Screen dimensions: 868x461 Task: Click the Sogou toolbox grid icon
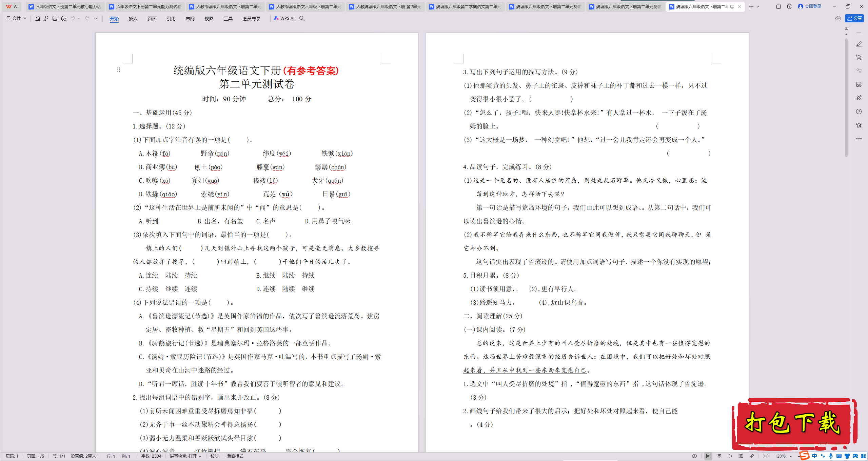[863, 456]
